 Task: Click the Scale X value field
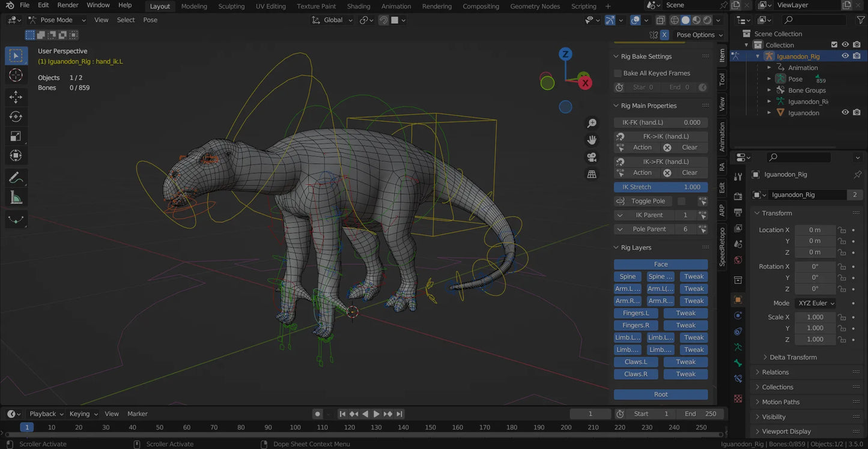[815, 317]
